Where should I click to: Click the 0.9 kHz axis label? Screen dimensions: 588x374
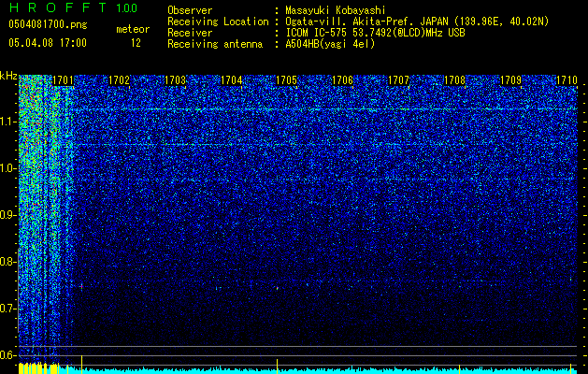(7, 215)
